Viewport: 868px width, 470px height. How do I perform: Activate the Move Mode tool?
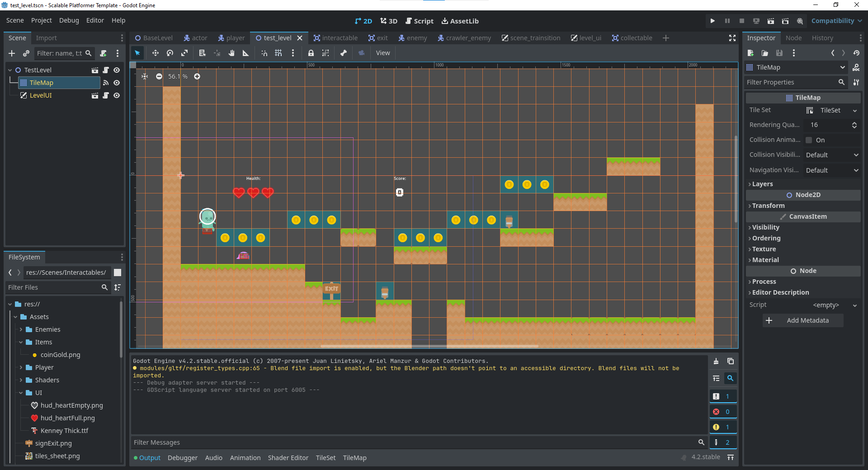tap(155, 53)
